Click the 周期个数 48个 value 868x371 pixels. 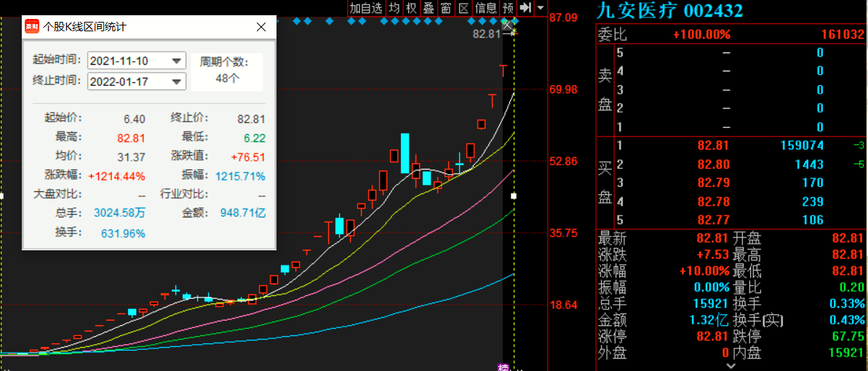pyautogui.click(x=227, y=78)
